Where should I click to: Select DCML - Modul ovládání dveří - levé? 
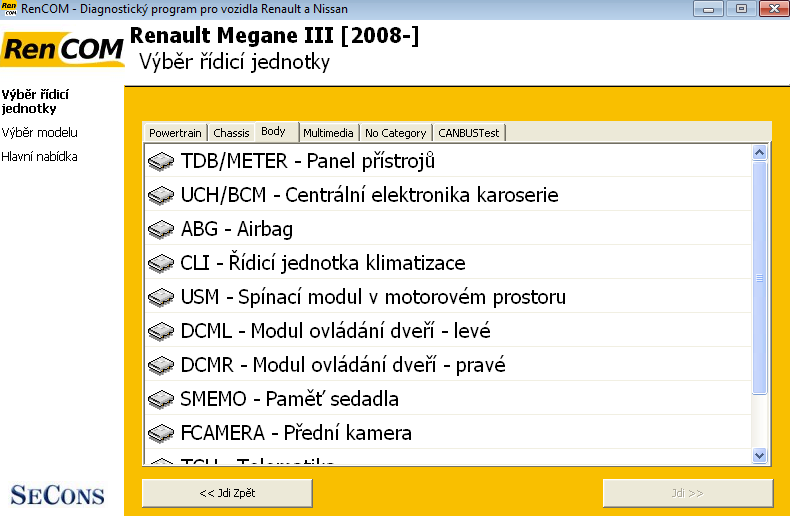pyautogui.click(x=448, y=331)
